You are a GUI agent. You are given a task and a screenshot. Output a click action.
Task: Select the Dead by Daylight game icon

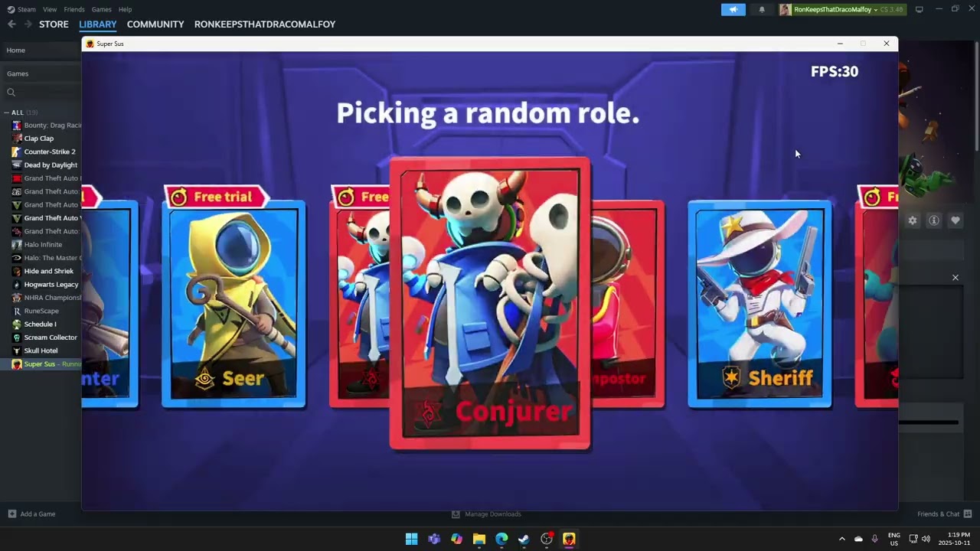tap(17, 165)
